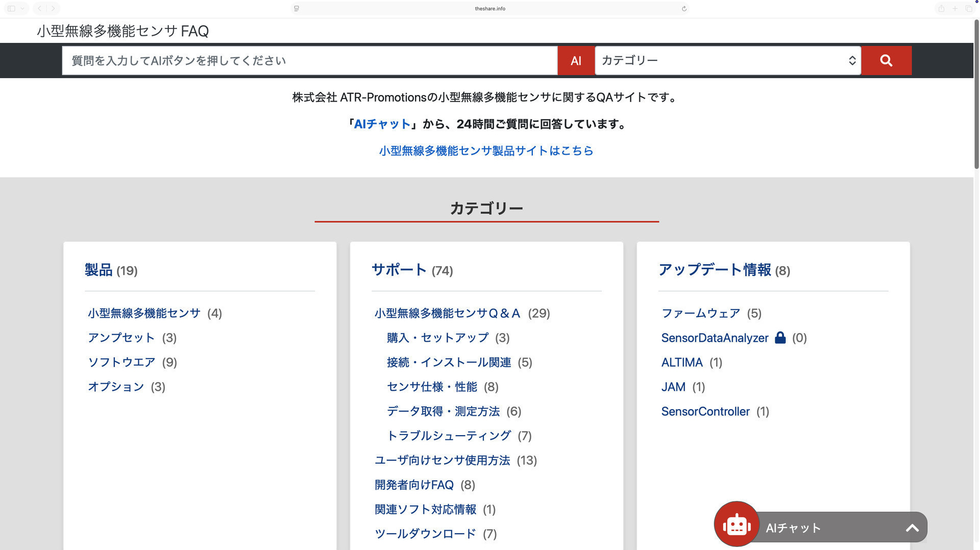Open the 製品 category heading
The image size is (980, 550).
click(x=99, y=270)
